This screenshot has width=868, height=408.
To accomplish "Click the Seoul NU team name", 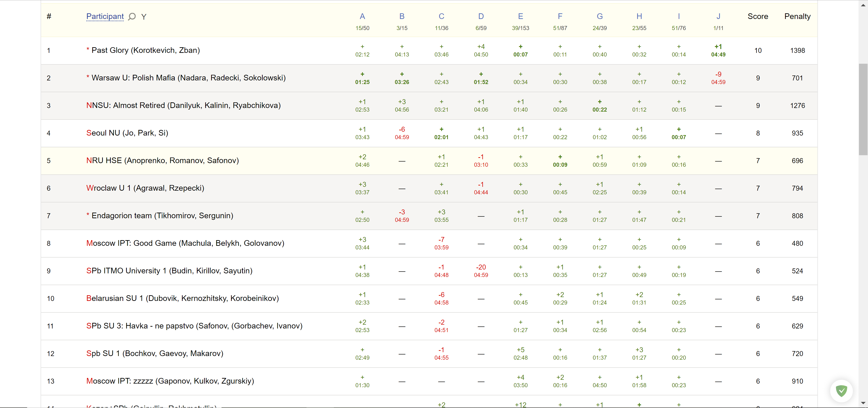I will (127, 133).
